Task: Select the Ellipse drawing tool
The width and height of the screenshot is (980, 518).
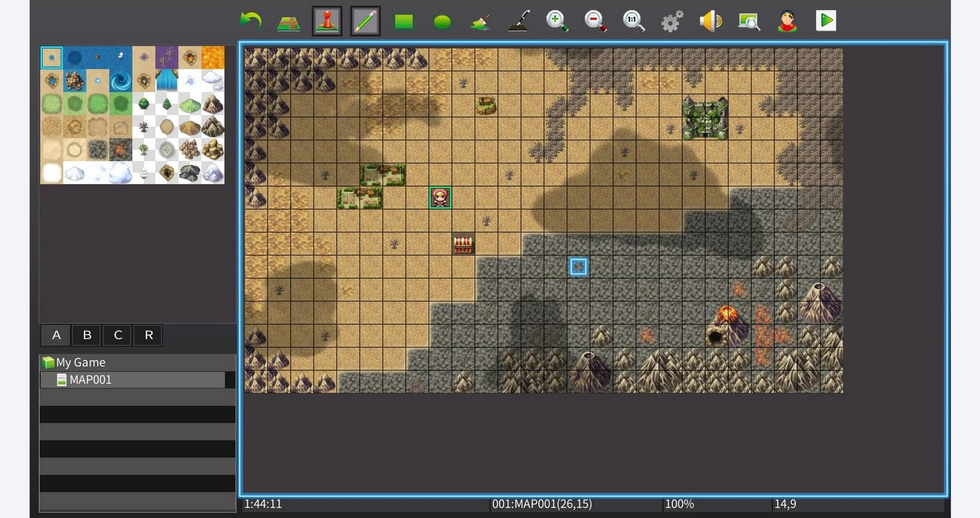Action: (x=442, y=20)
